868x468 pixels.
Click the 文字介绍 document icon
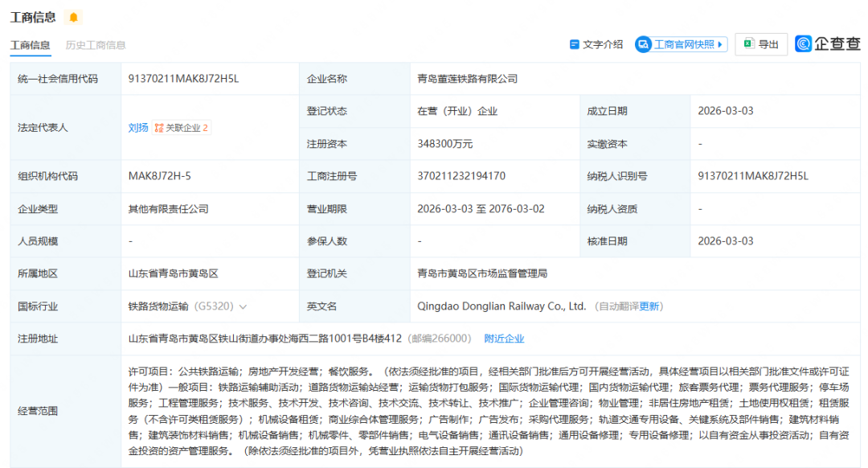[574, 44]
